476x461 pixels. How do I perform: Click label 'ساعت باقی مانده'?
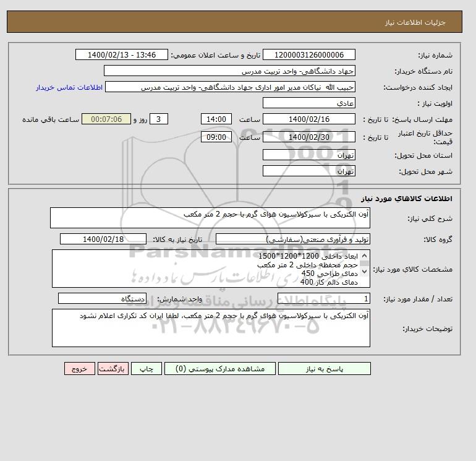(x=51, y=119)
